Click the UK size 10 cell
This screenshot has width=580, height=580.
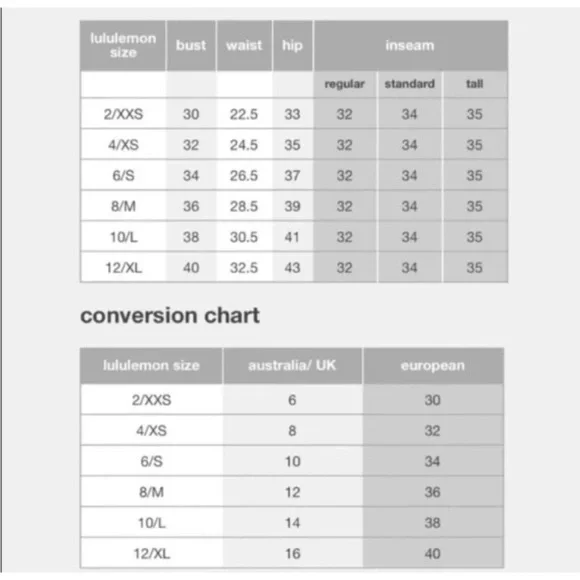coord(293,461)
